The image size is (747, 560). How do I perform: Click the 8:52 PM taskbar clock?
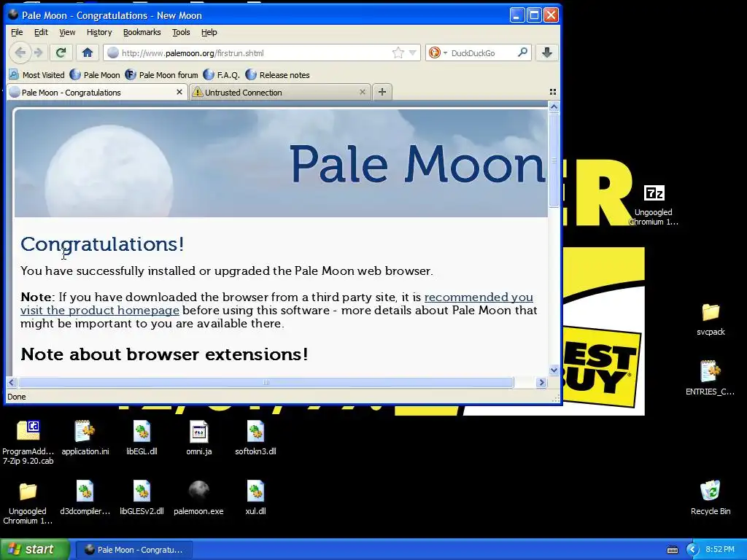coord(720,550)
